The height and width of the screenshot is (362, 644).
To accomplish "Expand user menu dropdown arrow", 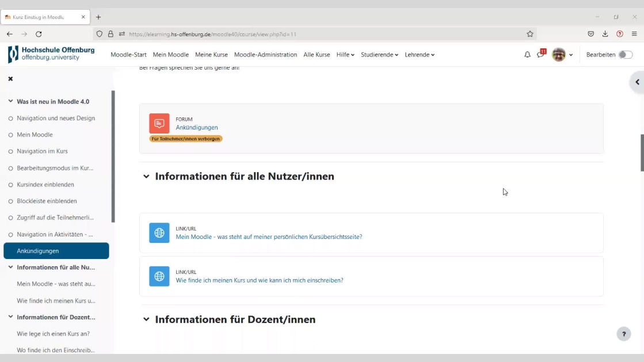I will [x=571, y=55].
